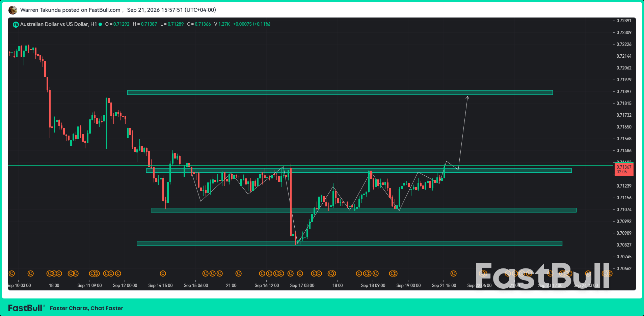Open author name Warren Takunda
Viewport: 644px width, 316px height.
(x=41, y=10)
